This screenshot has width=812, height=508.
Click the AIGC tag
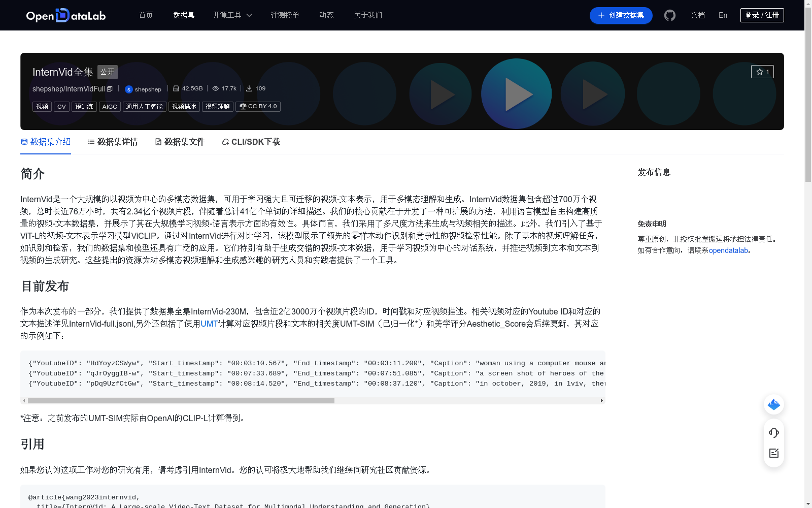110,107
